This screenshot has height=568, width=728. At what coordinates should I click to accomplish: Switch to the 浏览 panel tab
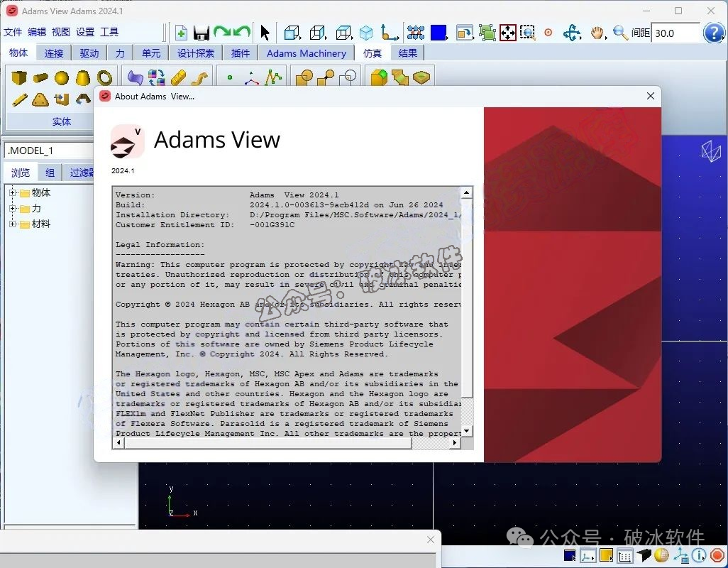click(20, 172)
